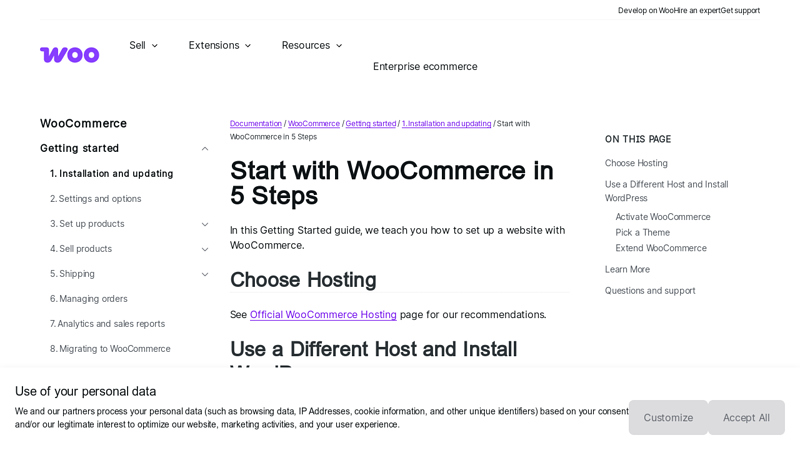Click the Getting started sidebar heading
This screenshot has width=800, height=450.
click(x=79, y=148)
